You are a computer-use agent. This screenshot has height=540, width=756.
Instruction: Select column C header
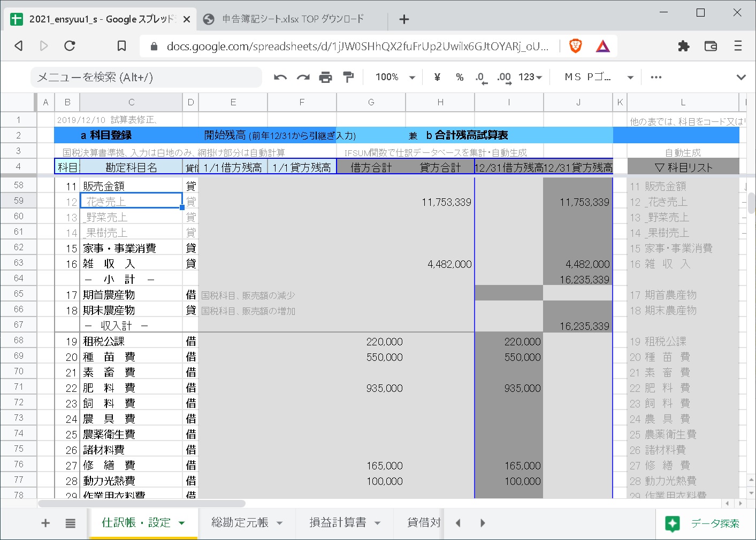[131, 102]
